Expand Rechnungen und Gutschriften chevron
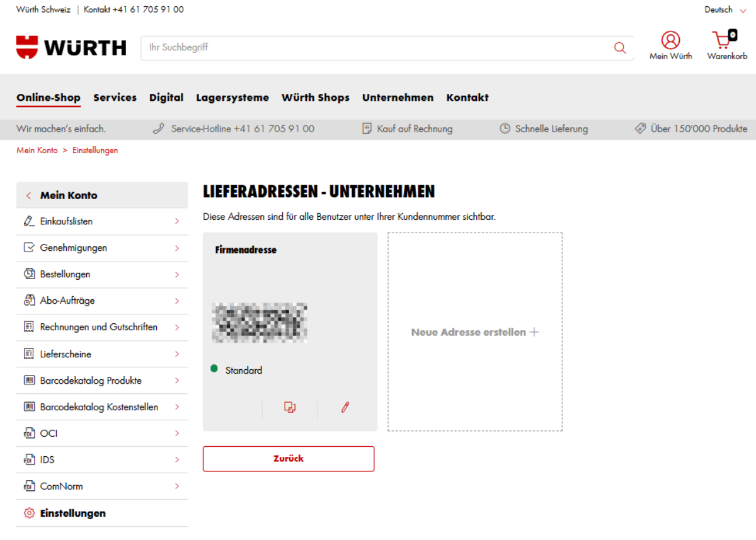 177,327
